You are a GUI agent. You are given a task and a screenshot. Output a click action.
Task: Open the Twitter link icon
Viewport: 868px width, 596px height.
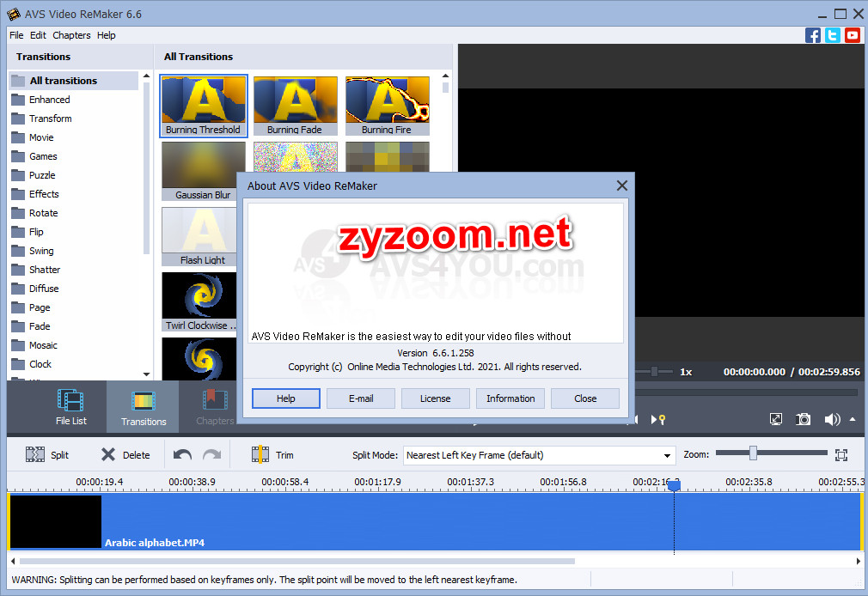(x=833, y=35)
